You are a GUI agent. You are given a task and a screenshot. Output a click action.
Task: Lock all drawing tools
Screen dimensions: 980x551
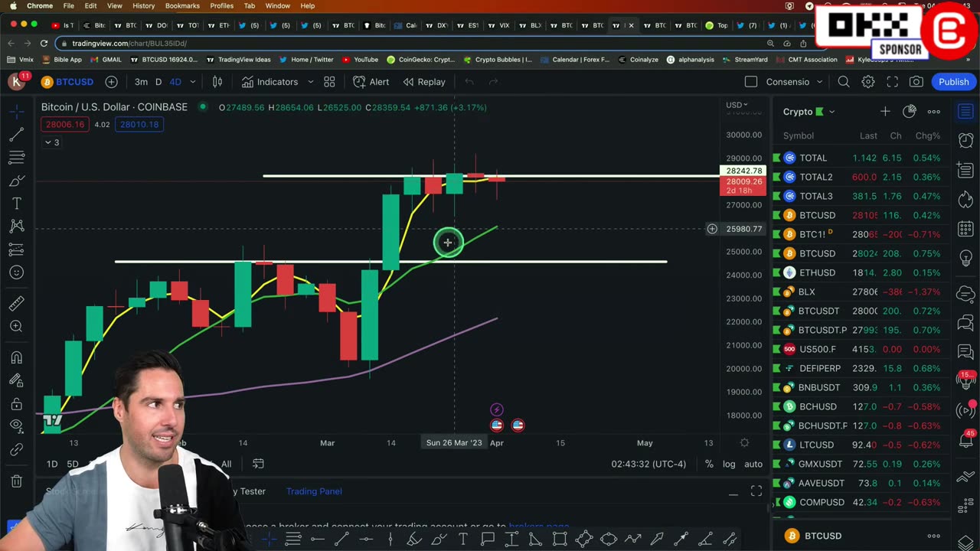(x=16, y=404)
